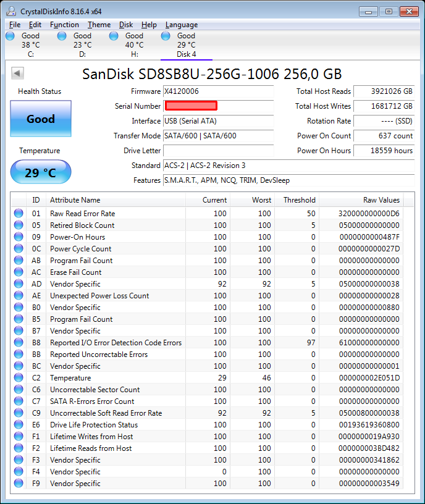Open the Disk menu
The image size is (425, 504).
(x=126, y=25)
